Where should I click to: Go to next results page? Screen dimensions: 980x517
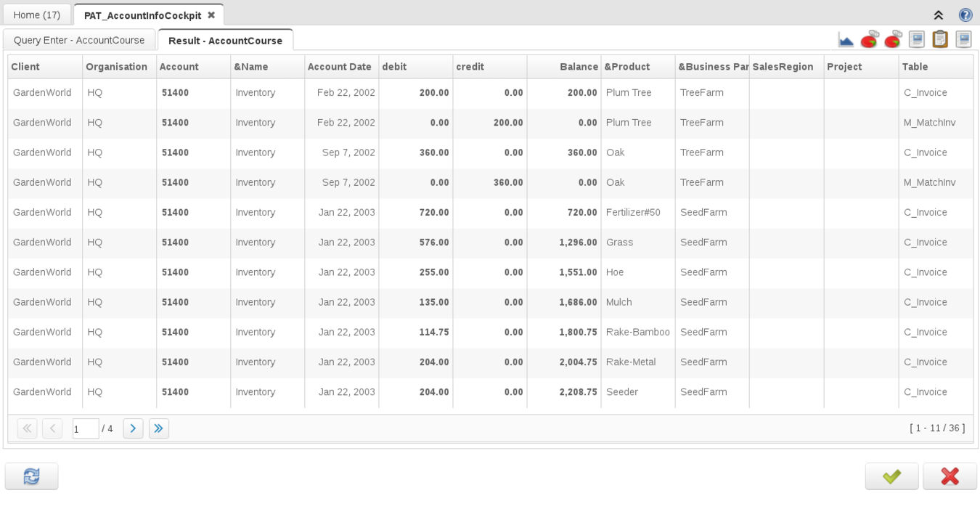133,428
